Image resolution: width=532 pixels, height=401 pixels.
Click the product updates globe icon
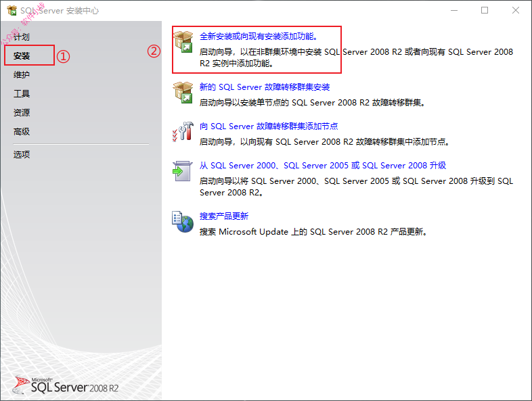point(183,222)
